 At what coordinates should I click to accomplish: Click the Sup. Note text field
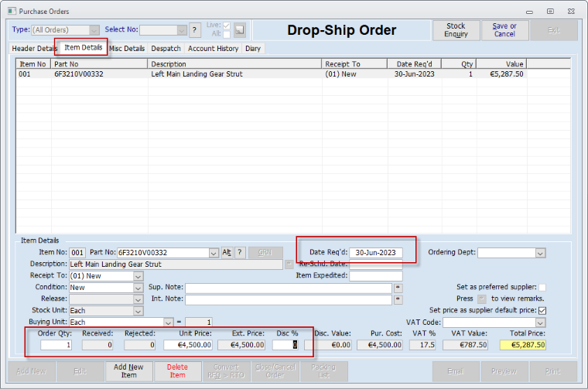pos(289,288)
